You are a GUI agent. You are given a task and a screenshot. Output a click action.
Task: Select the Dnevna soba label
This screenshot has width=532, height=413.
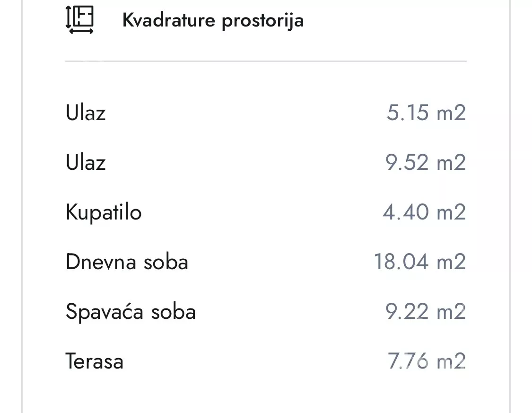[x=127, y=262]
